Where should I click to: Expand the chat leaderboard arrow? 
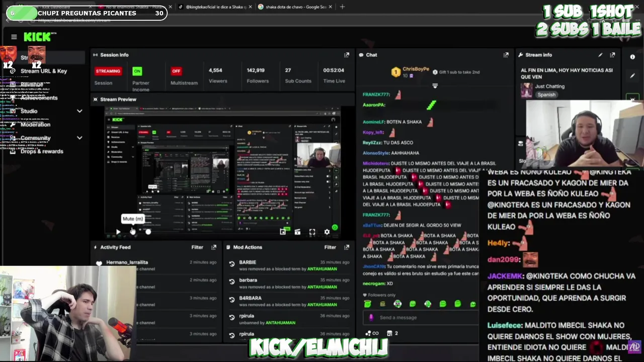[x=435, y=86]
